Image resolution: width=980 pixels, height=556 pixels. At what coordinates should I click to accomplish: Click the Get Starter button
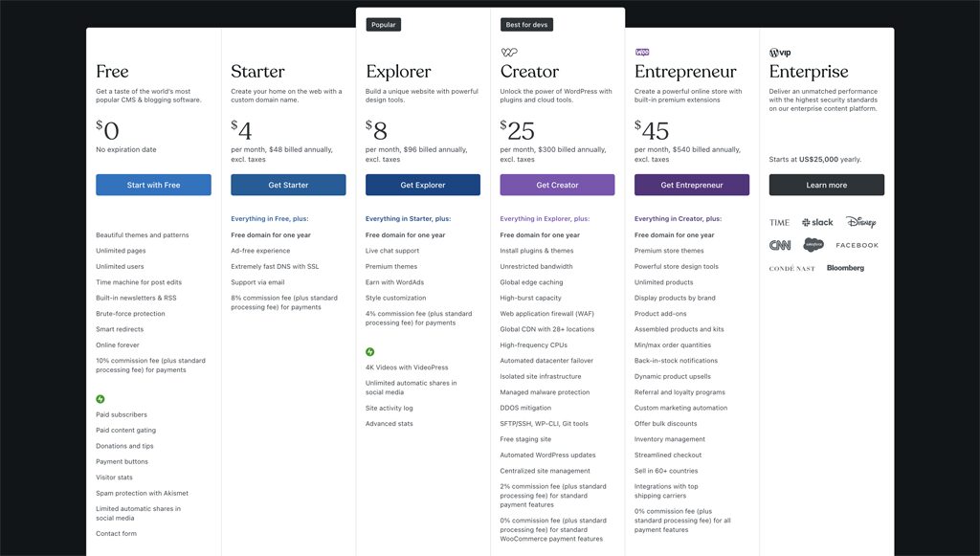[288, 185]
